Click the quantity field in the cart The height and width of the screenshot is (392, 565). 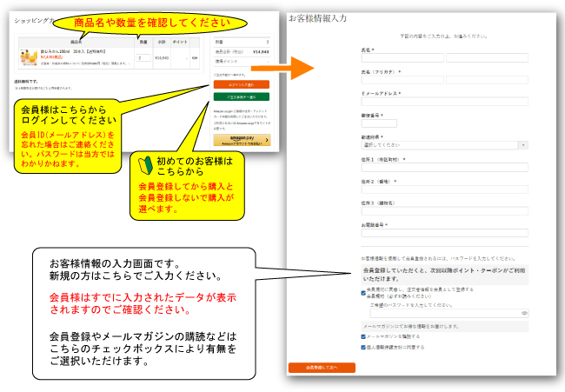point(142,57)
